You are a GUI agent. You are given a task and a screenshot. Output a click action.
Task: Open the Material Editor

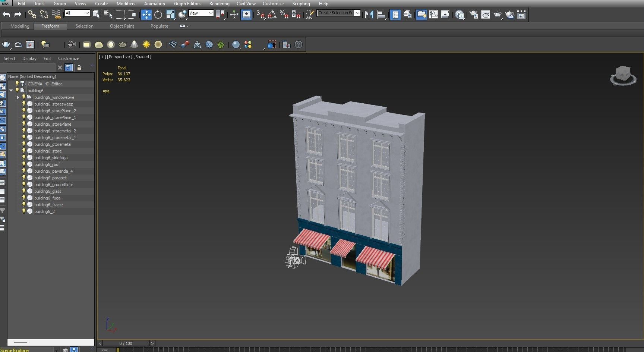point(460,15)
